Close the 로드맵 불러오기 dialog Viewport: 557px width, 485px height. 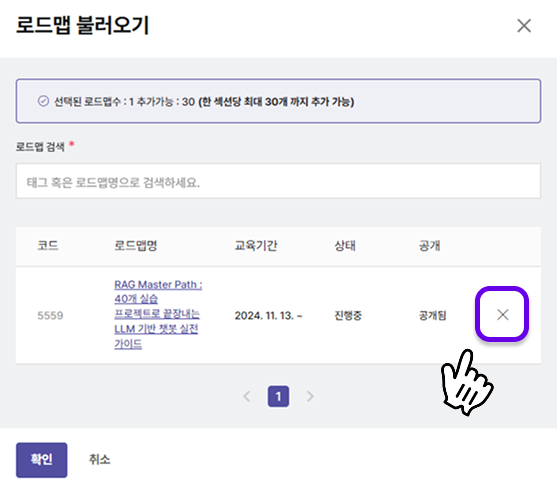click(x=524, y=26)
